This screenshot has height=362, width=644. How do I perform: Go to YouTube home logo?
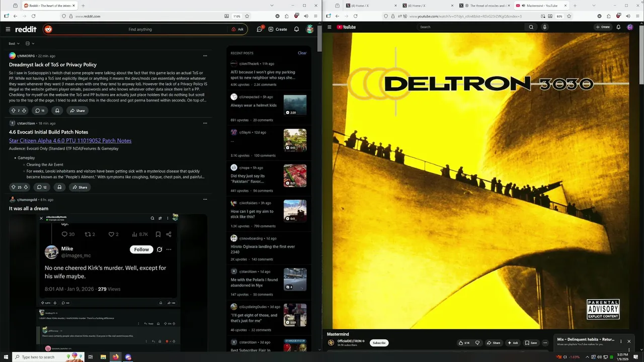coord(346,27)
